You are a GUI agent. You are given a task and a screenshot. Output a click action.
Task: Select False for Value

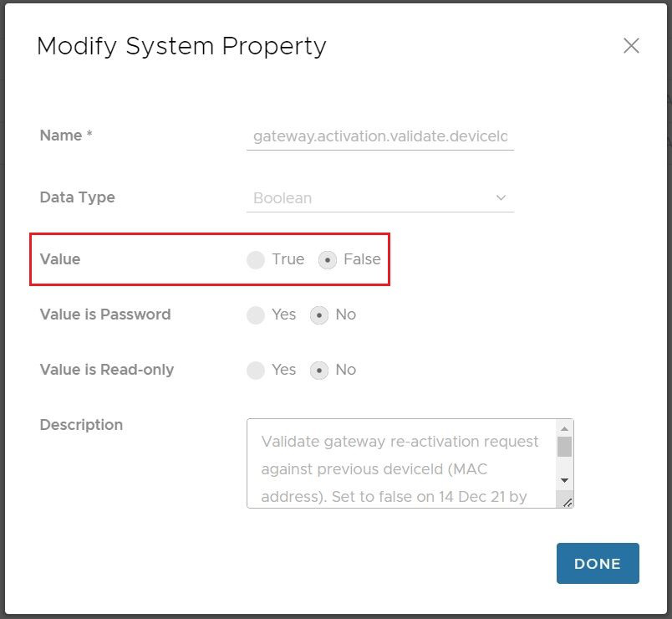[x=328, y=260]
